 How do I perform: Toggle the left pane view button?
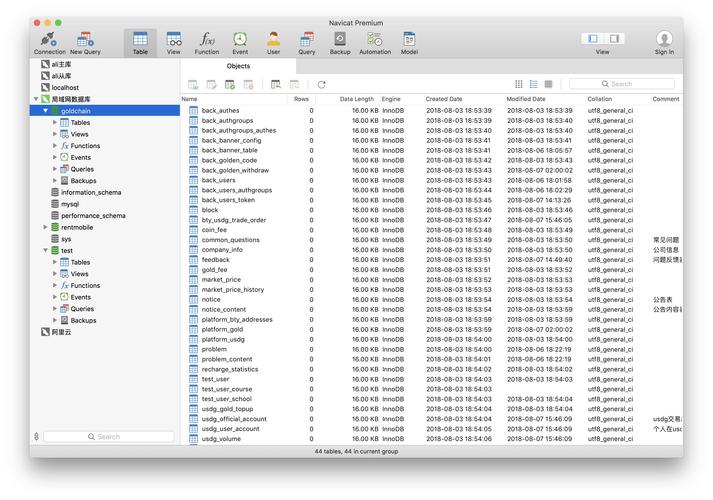click(x=592, y=39)
